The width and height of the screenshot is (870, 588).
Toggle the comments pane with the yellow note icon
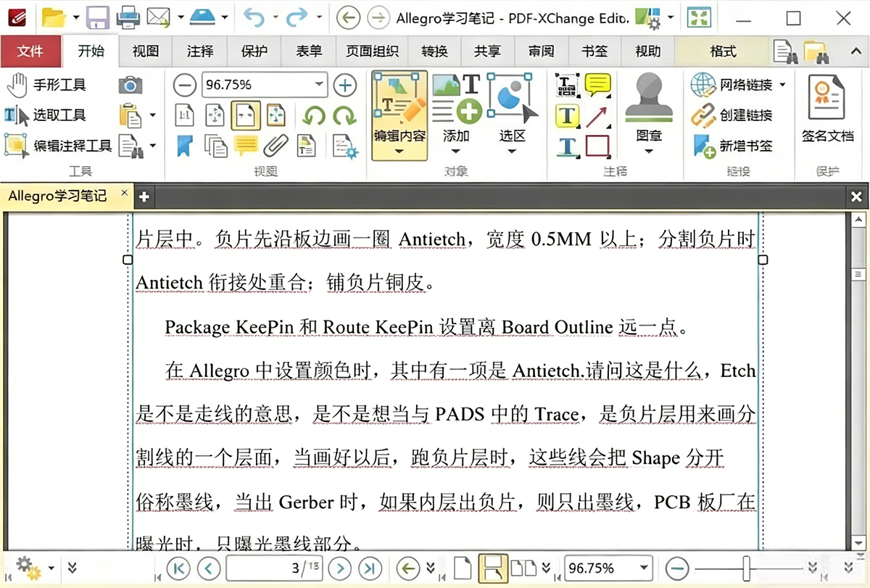click(x=246, y=146)
